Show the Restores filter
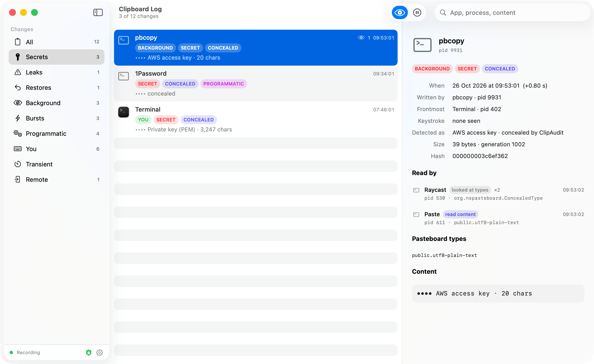Image resolution: width=594 pixels, height=364 pixels. [57, 87]
